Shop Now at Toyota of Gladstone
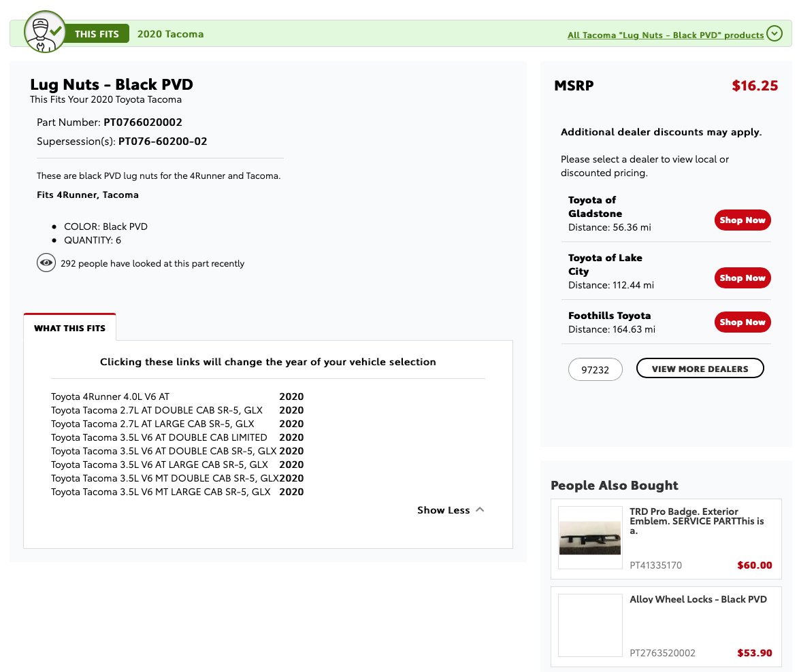Screen dimensions: 799x672 point(742,220)
